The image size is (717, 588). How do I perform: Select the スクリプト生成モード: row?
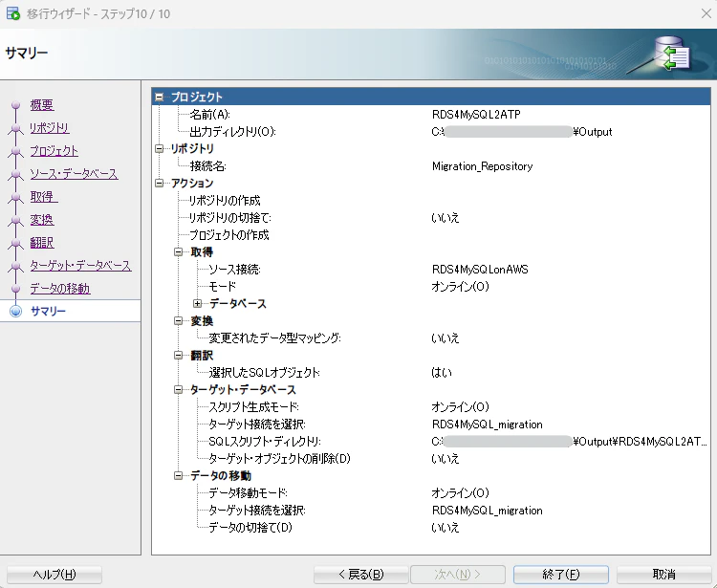pyautogui.click(x=431, y=407)
